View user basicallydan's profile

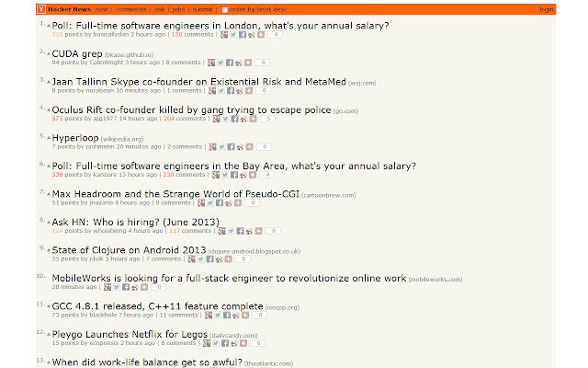110,34
